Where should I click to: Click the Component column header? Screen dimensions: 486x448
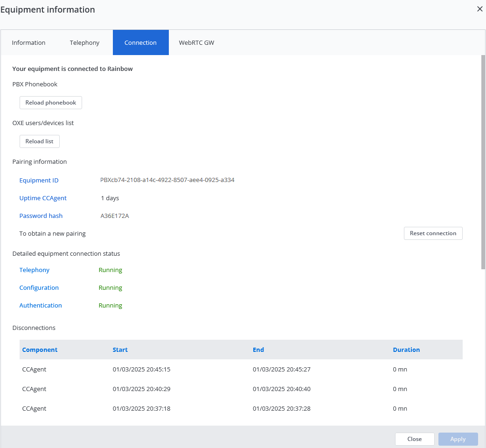40,350
